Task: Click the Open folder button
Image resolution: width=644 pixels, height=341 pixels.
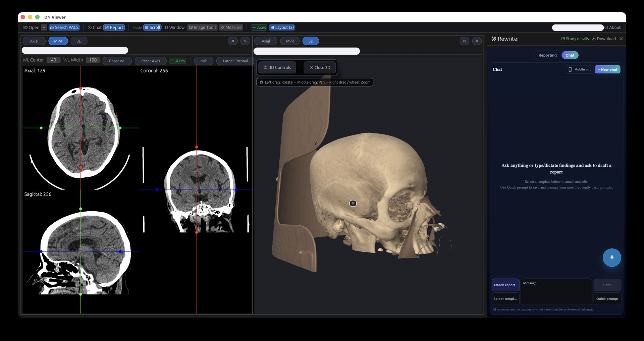Action: (31, 27)
